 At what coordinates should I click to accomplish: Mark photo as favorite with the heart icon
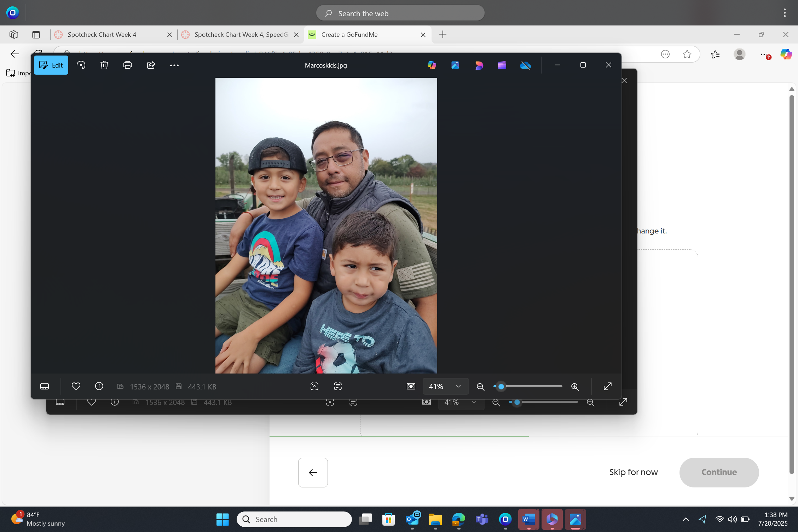[x=76, y=386]
